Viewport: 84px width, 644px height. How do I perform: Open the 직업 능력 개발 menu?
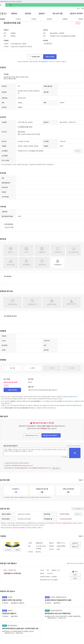point(57,14)
